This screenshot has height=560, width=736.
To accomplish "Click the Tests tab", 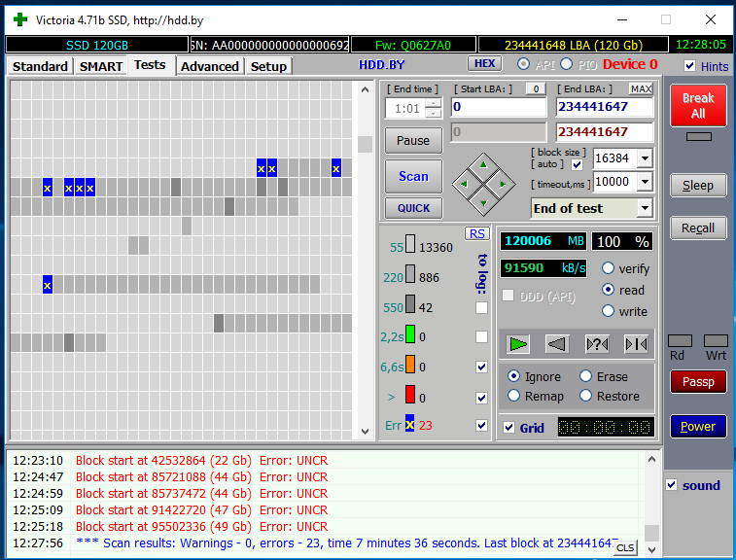I will [150, 65].
